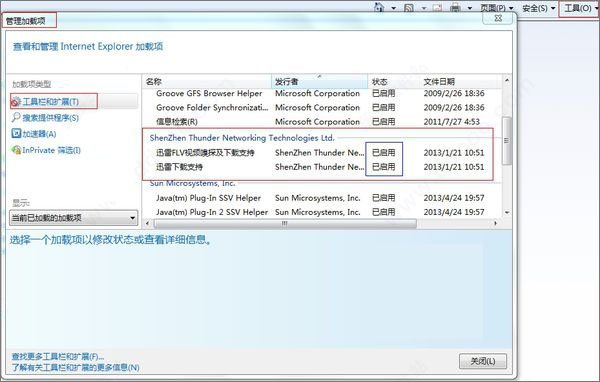Open dropdown arrow beside Home icon
The height and width of the screenshot is (382, 600).
pyautogui.click(x=393, y=8)
